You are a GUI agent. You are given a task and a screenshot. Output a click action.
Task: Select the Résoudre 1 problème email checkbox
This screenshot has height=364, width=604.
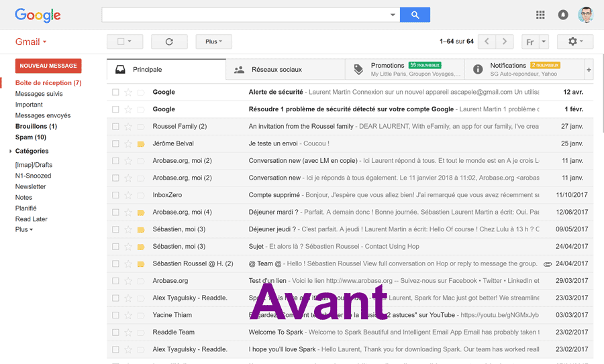(115, 109)
